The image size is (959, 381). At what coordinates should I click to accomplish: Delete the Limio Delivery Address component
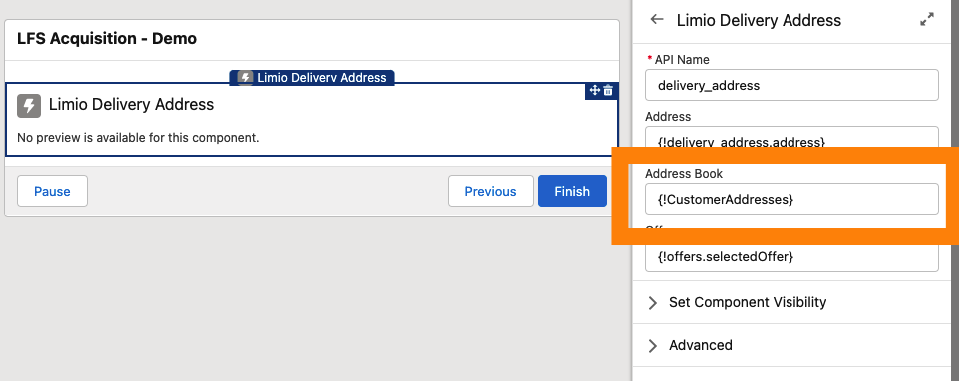[608, 91]
